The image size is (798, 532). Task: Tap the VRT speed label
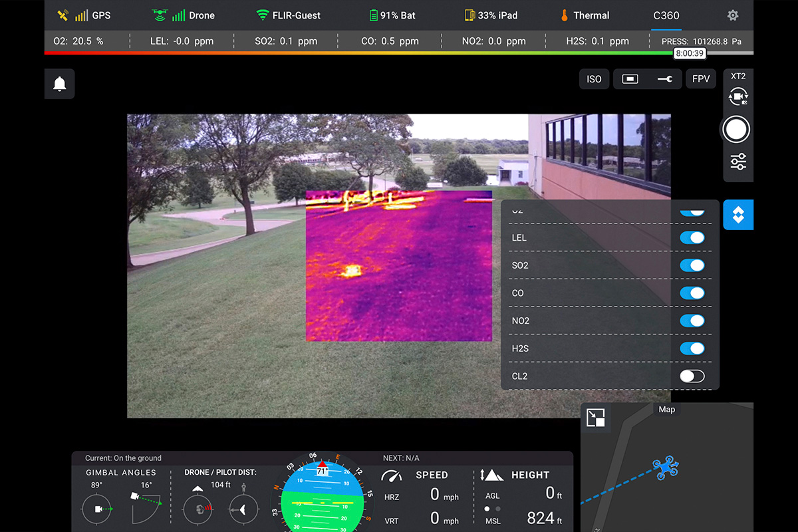click(392, 521)
